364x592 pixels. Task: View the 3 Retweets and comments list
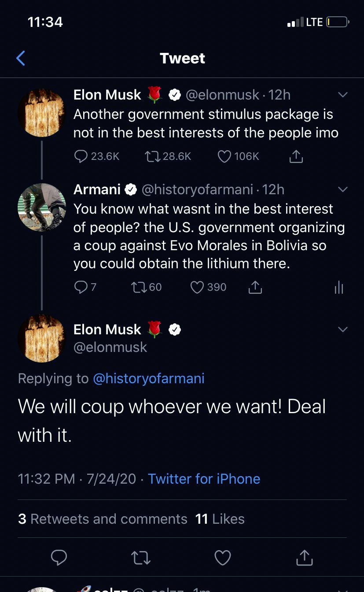coord(103,519)
